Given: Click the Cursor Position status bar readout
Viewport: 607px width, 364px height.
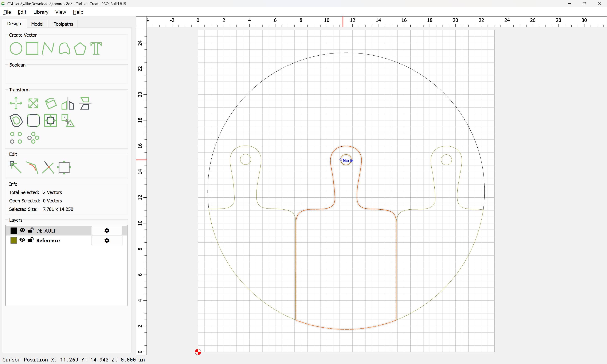Looking at the screenshot, I should 74,360.
